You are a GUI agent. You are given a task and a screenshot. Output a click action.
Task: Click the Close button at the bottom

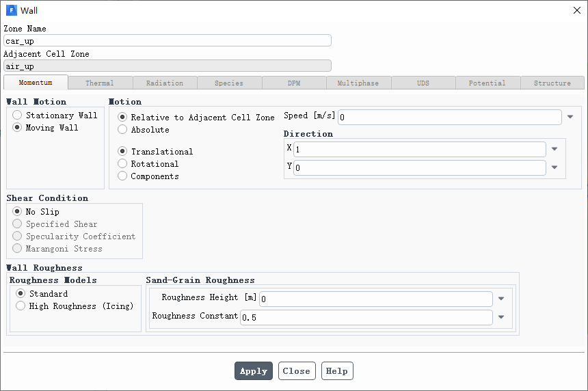(296, 371)
